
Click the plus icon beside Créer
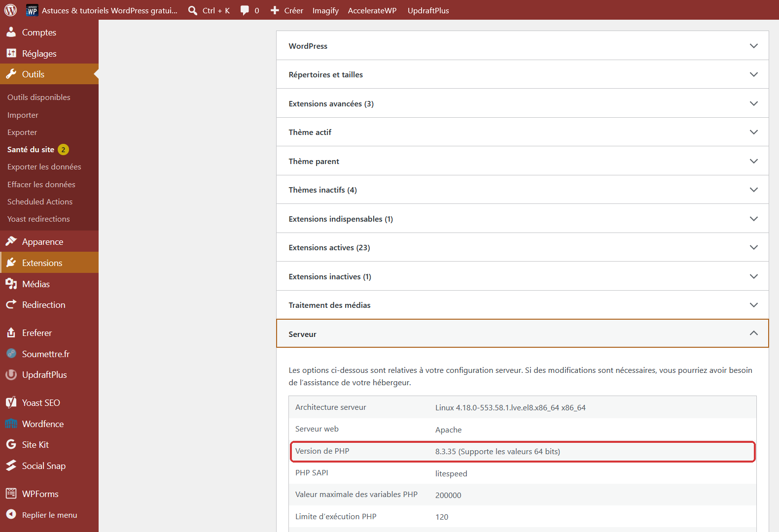tap(275, 10)
